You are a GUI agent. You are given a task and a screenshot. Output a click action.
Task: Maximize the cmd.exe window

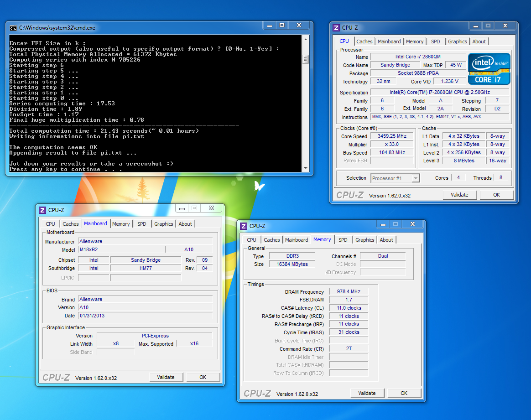click(x=282, y=26)
